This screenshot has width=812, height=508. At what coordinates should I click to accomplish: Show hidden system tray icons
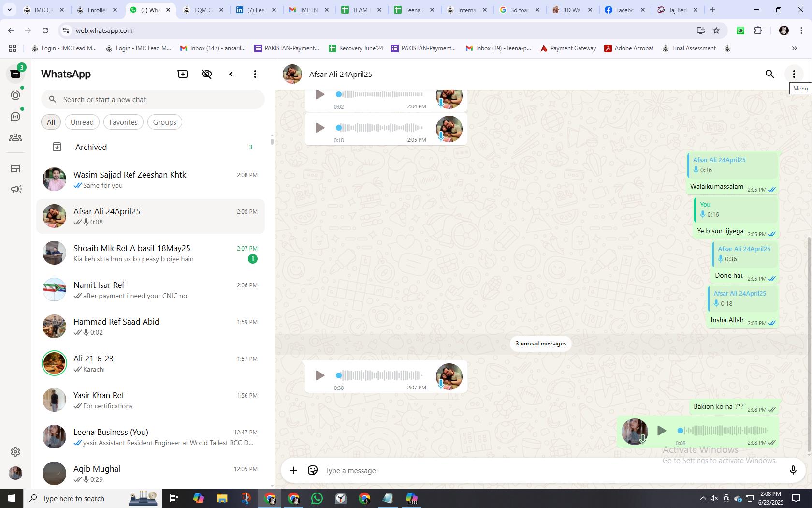[x=703, y=498]
